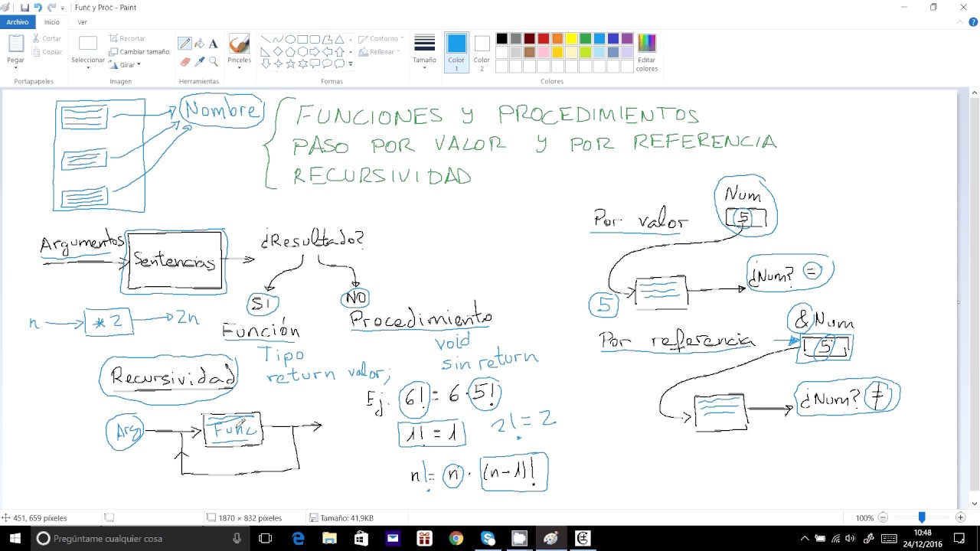Pick the green color swatch
Image resolution: width=980 pixels, height=551 pixels.
point(585,39)
